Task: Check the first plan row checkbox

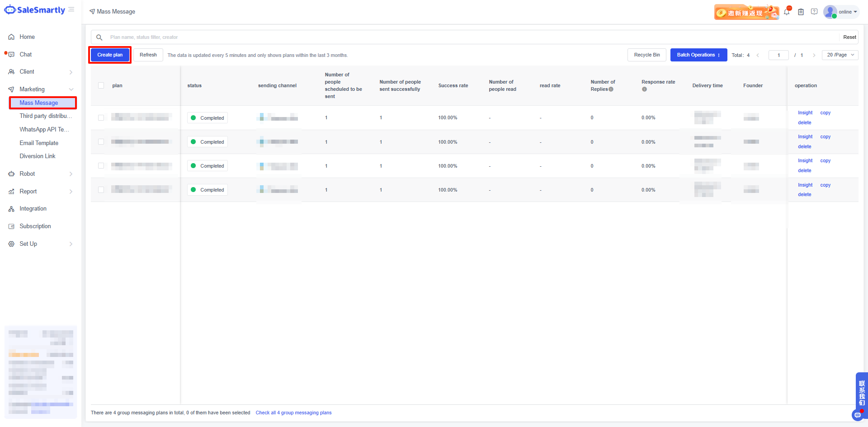Action: 101,117
